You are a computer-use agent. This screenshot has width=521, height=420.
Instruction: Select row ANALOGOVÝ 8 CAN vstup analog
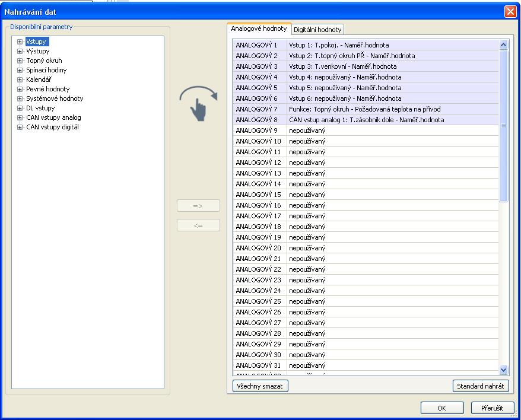click(366, 120)
